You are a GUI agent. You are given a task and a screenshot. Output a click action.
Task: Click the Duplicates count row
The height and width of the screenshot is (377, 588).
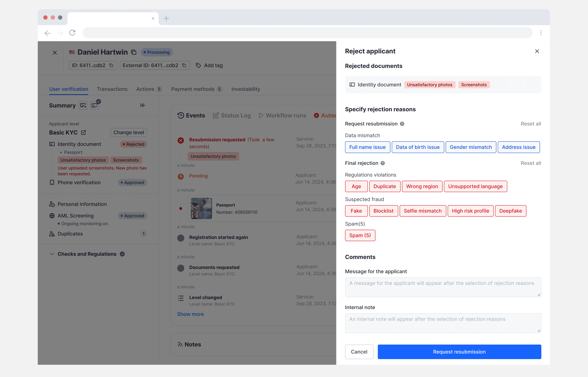[x=98, y=234]
